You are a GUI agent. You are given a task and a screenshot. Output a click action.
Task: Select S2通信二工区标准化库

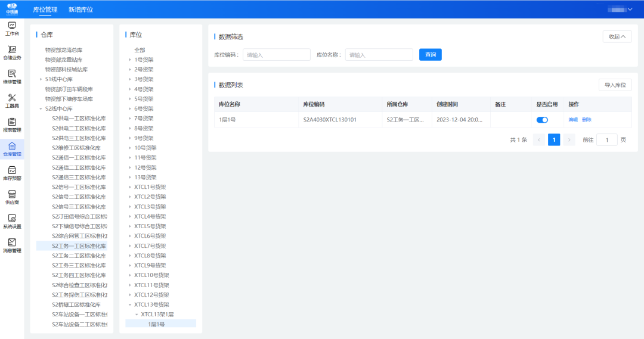pyautogui.click(x=79, y=167)
